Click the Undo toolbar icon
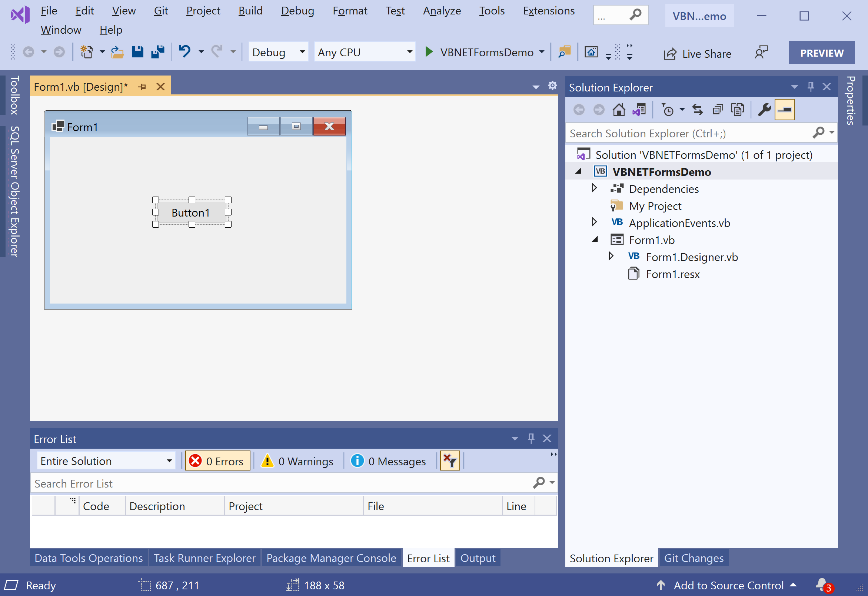This screenshot has height=596, width=868. 185,53
